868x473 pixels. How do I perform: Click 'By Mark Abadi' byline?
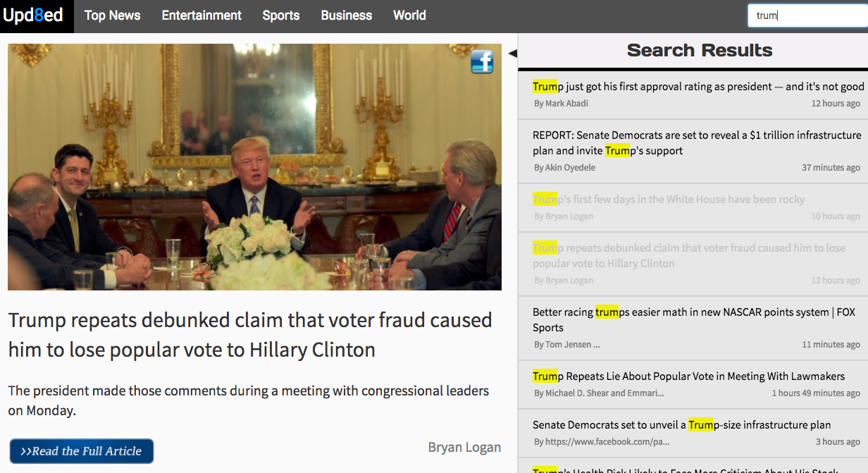561,104
